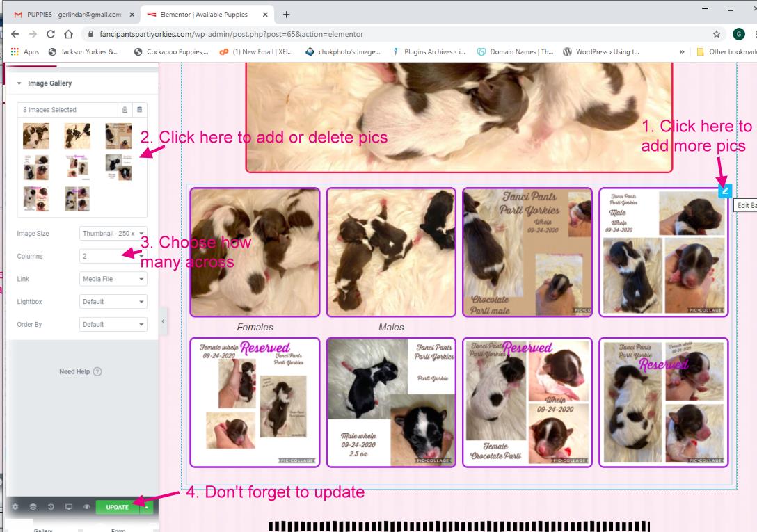This screenshot has width=757, height=532.
Task: Open Elementor page settings gear icon
Action: pos(15,507)
